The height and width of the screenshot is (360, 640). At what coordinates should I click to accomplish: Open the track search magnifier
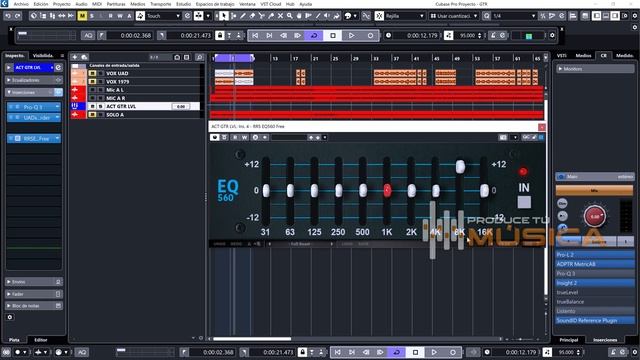point(199,57)
